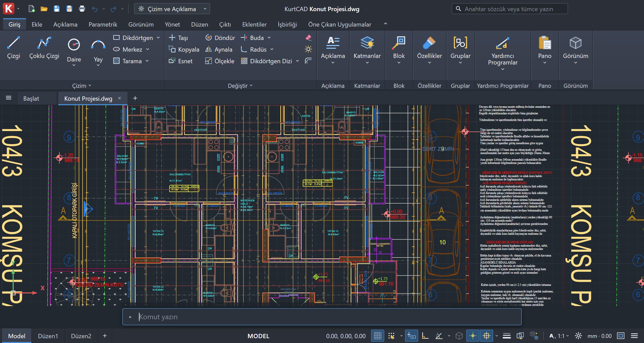
Task: Switch to the Parametrik ribbon tab
Action: 103,25
